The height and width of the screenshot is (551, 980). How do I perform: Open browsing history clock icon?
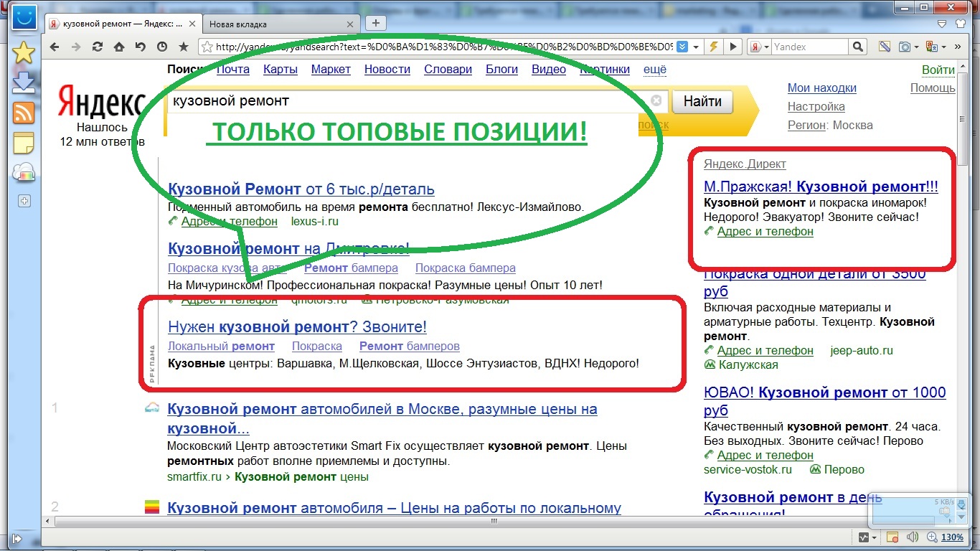(162, 47)
